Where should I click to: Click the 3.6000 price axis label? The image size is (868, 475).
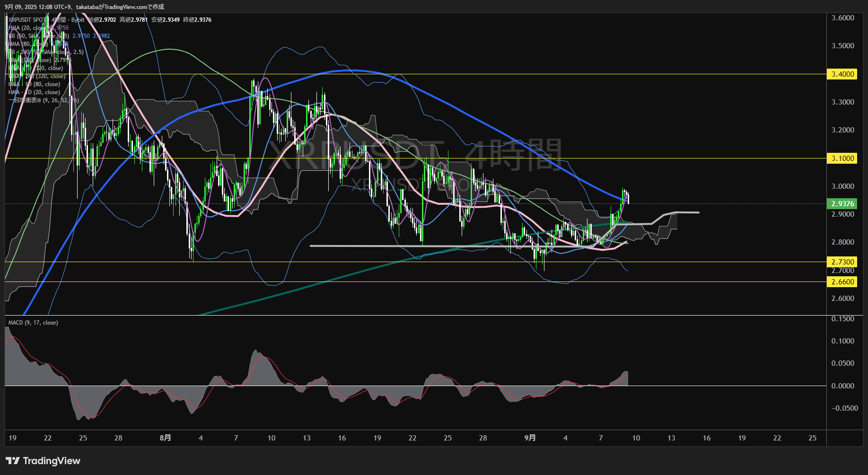click(843, 18)
